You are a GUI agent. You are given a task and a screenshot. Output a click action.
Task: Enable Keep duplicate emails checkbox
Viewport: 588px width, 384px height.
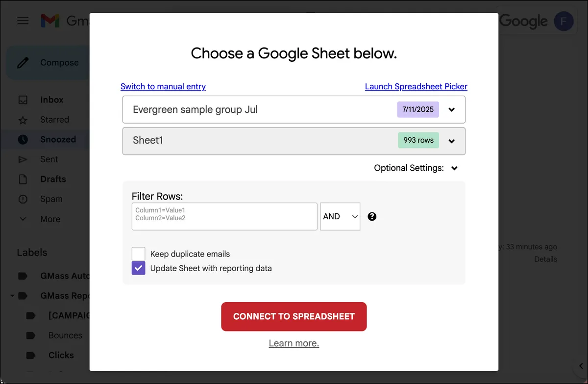click(x=139, y=254)
